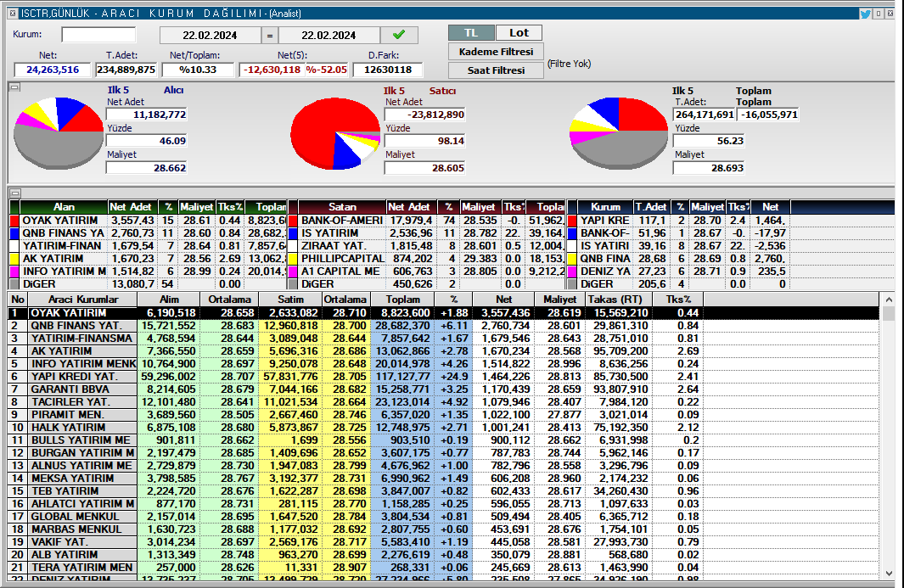Click the Kurum column header in top table
This screenshot has width=904, height=588.
pyautogui.click(x=605, y=207)
